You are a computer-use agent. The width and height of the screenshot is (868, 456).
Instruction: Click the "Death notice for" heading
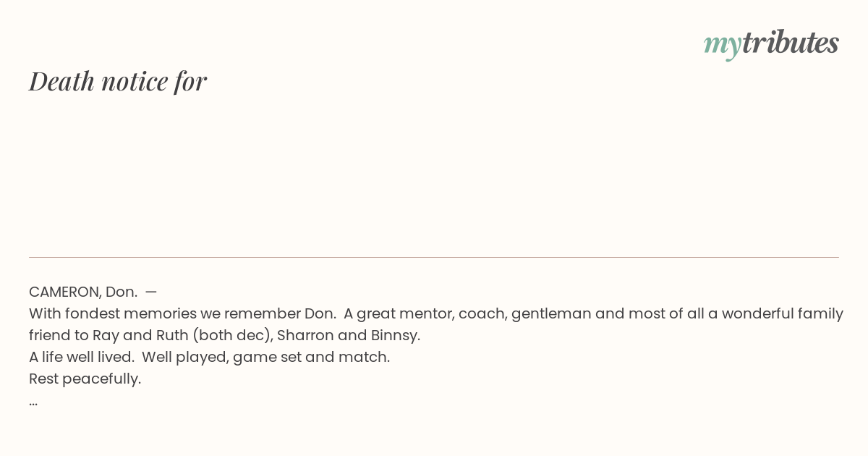click(x=118, y=81)
